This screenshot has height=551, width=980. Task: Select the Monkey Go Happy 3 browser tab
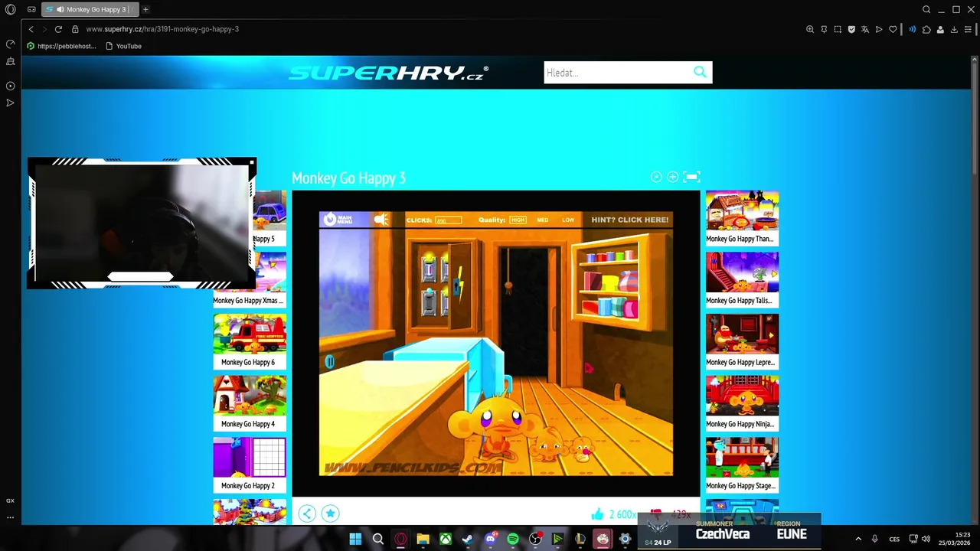point(89,9)
